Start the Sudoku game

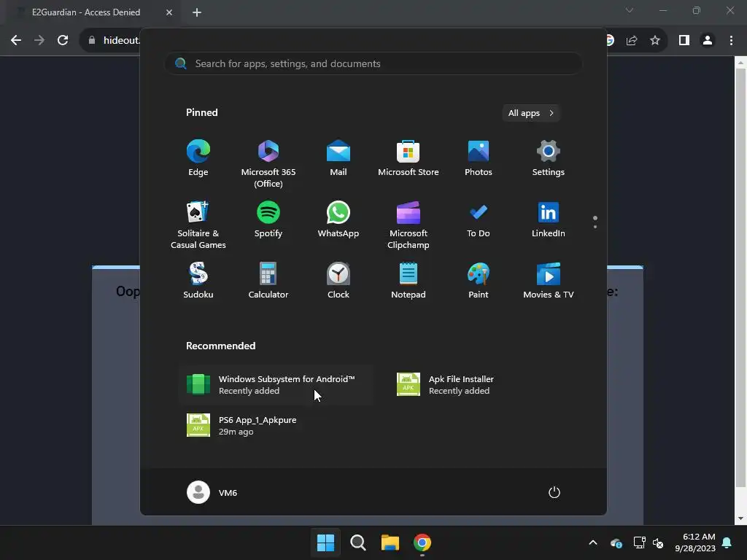[x=198, y=281]
